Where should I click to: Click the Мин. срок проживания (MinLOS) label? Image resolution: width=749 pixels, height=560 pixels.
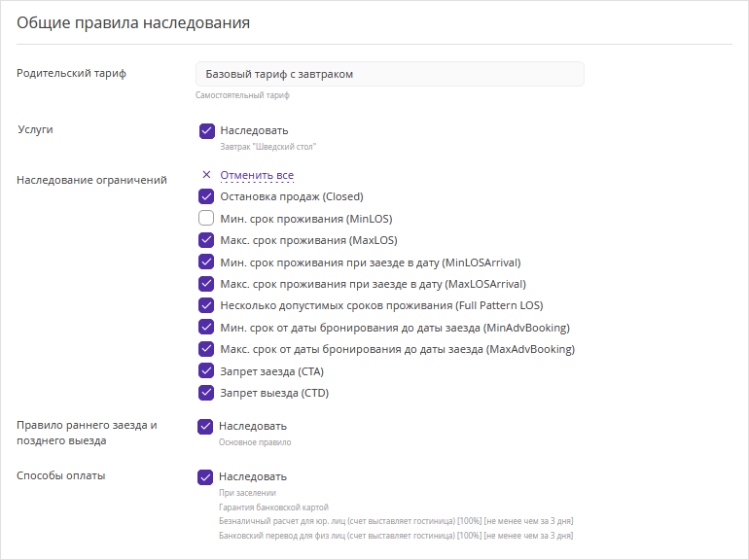click(x=305, y=219)
